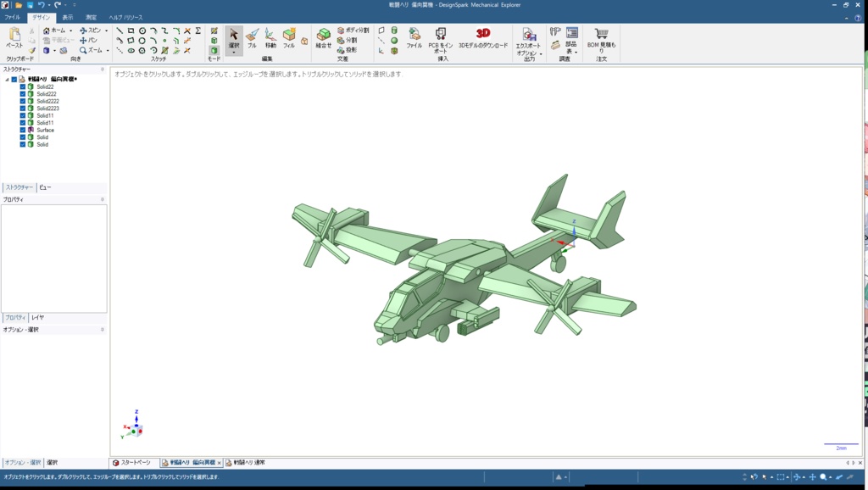
Task: Open the Spin (スピン) dropdown arrow
Action: click(106, 31)
